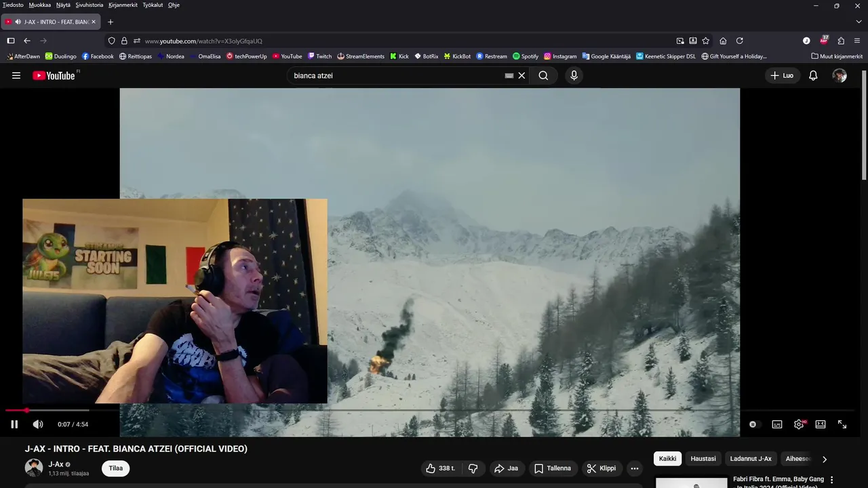Viewport: 868px width, 488px height.
Task: Open the J-Ax channel name link
Action: click(x=56, y=464)
